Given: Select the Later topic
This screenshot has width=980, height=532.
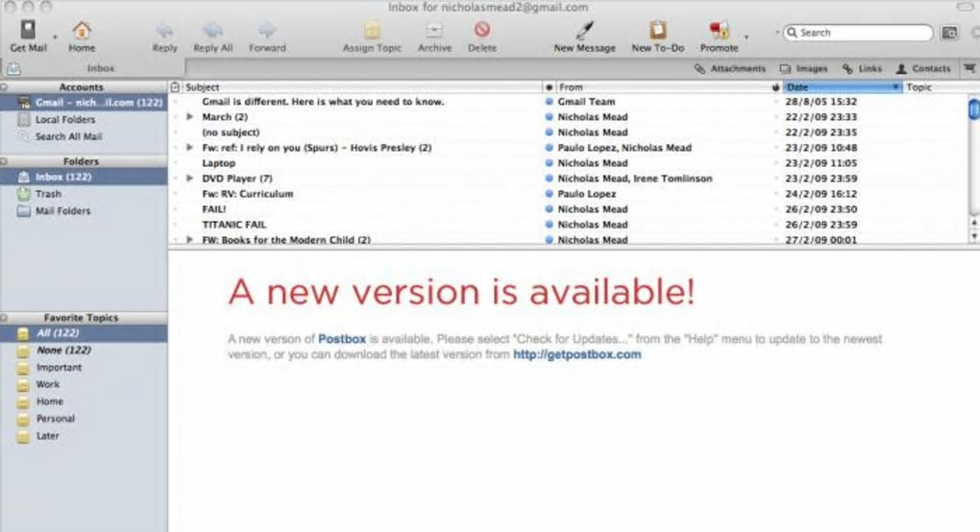Looking at the screenshot, I should [47, 436].
